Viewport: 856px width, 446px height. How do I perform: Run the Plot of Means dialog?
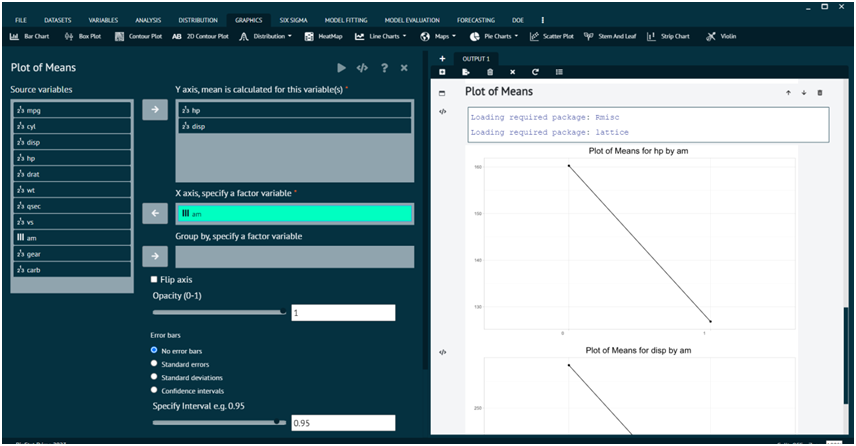[x=341, y=68]
